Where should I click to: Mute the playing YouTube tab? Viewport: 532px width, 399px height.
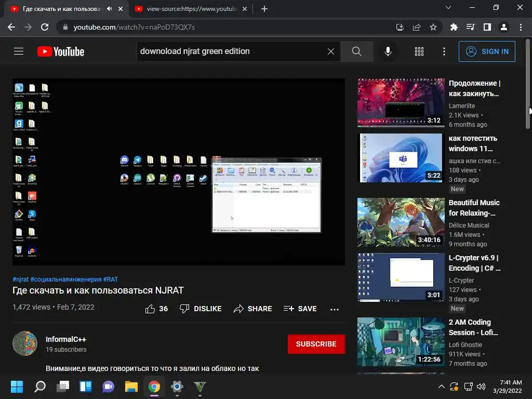109,9
